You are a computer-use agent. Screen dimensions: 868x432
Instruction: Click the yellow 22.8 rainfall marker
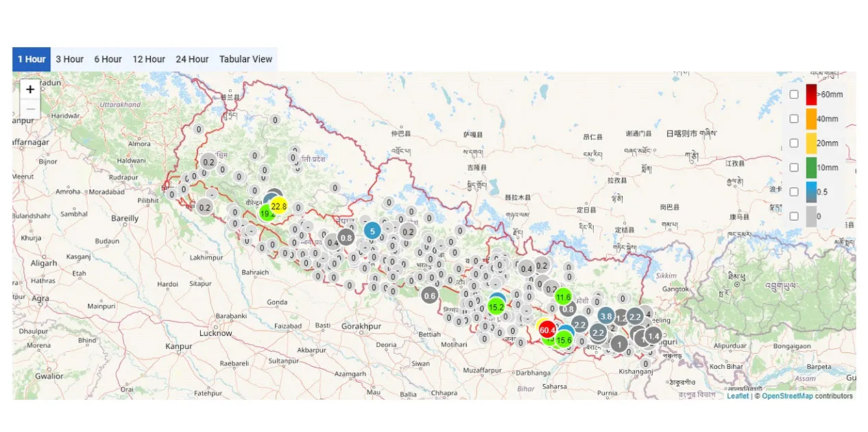coord(279,206)
